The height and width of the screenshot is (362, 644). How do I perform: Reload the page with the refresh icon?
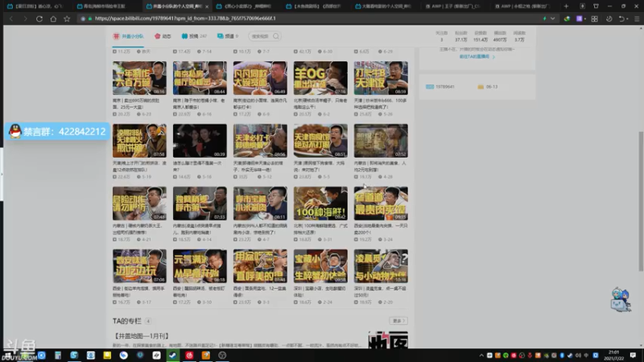tap(39, 19)
